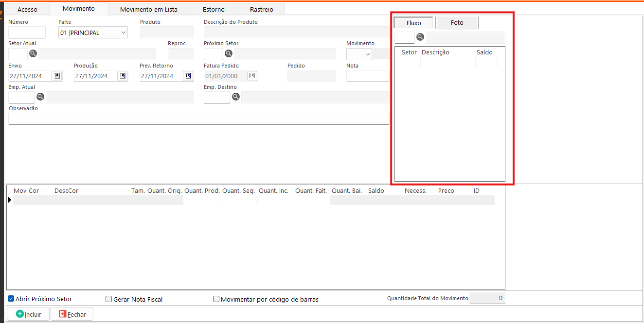The height and width of the screenshot is (323, 644).
Task: Click into the Observação text field
Action: 198,119
